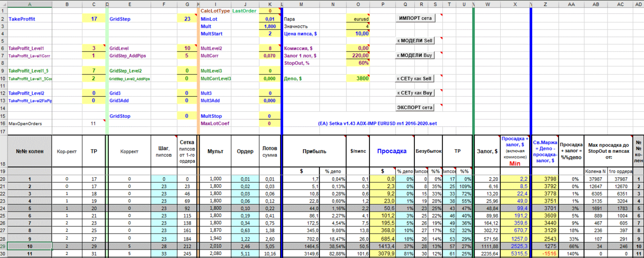The height and width of the screenshot is (258, 644).
Task: Select column C header
Action: tap(93, 3)
